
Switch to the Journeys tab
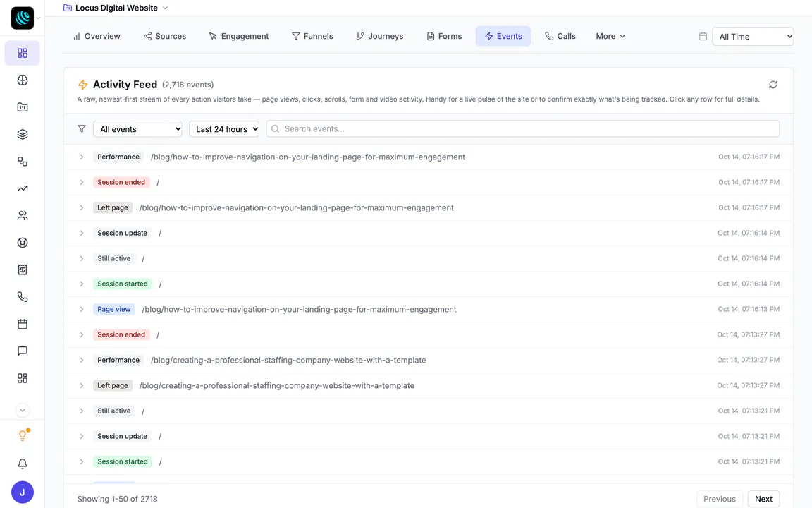click(380, 36)
